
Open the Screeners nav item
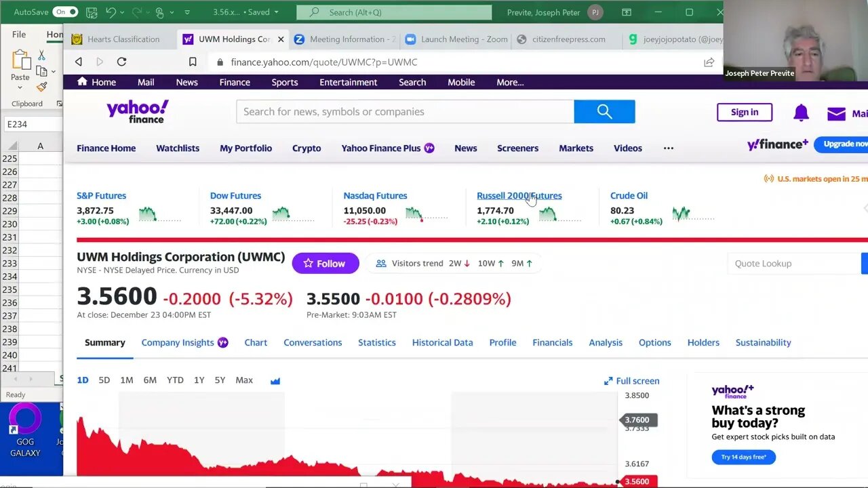click(517, 148)
